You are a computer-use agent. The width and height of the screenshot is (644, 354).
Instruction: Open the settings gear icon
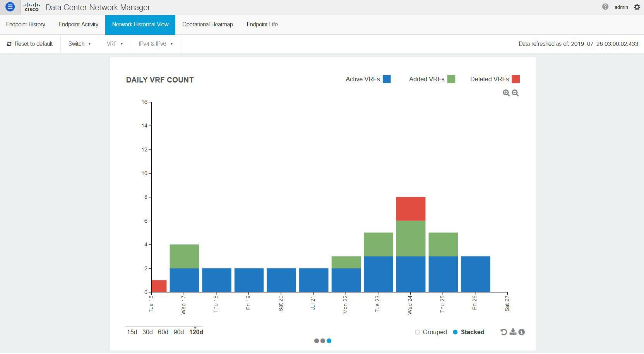(x=637, y=7)
